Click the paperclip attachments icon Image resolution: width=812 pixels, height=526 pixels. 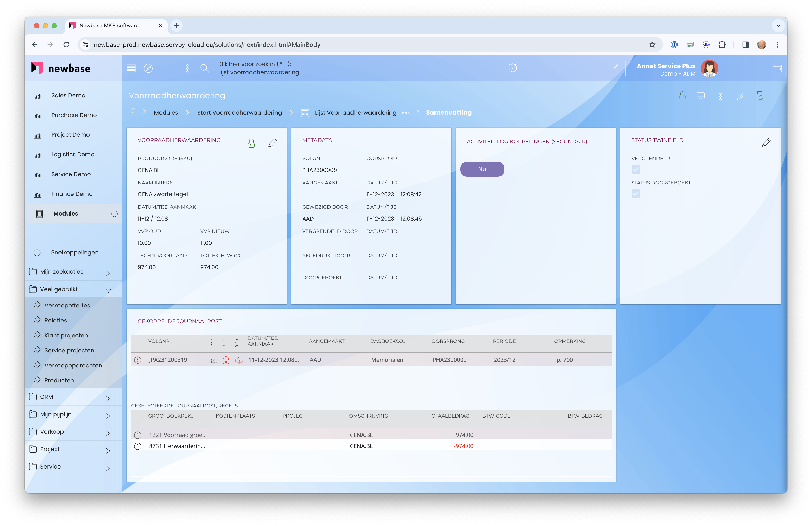point(740,96)
